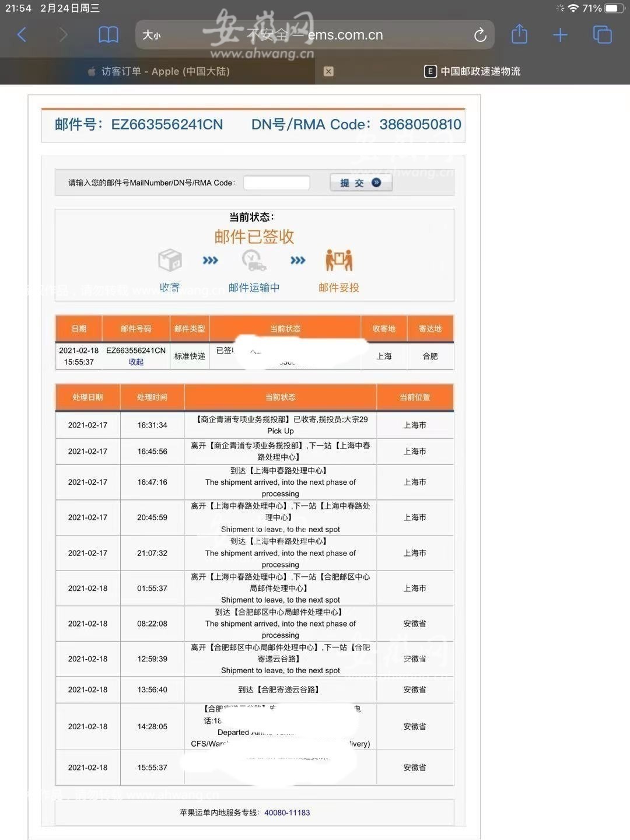Tap the battery indicator icon

click(614, 8)
